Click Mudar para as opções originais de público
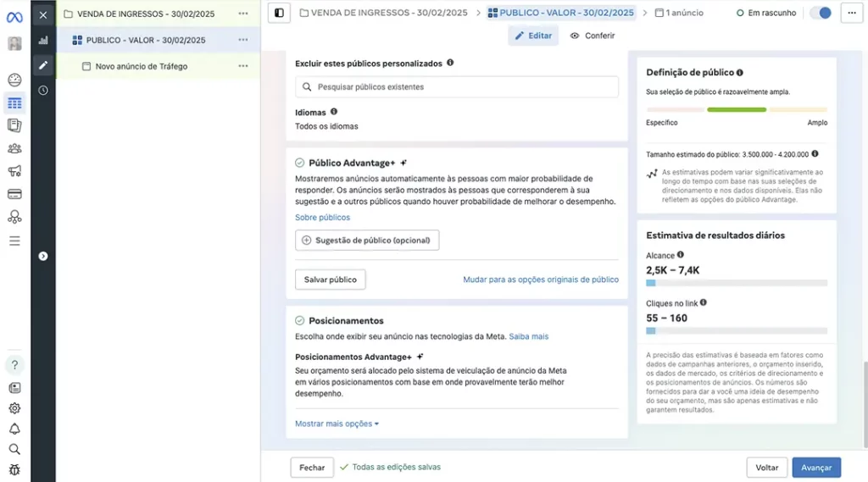 (x=540, y=280)
